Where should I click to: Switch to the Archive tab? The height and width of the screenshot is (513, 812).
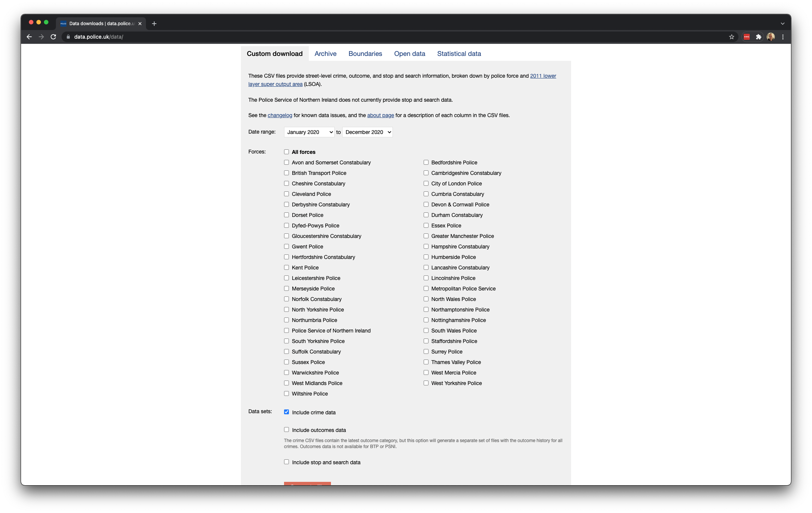coord(325,54)
